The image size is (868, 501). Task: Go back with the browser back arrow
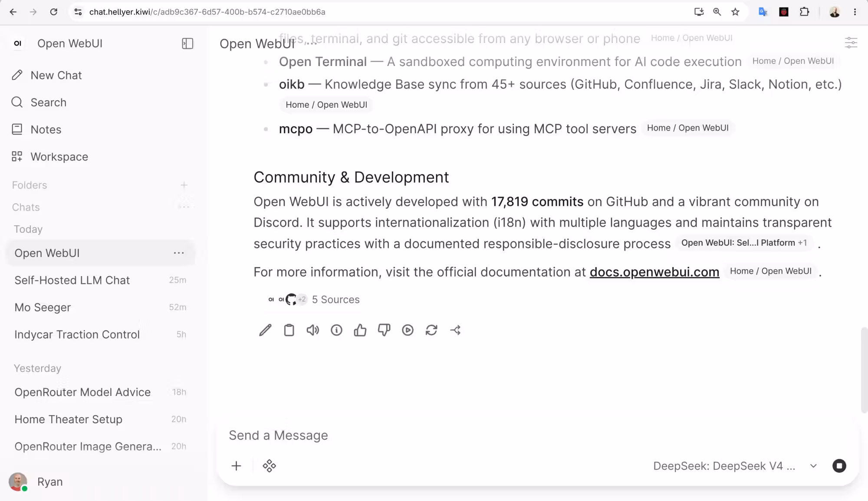coord(13,12)
